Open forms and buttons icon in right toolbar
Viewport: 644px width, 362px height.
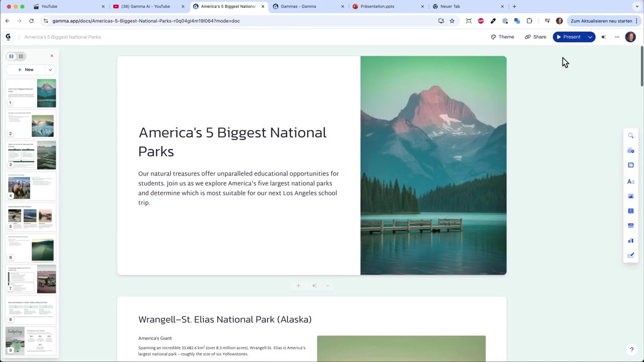pos(630,255)
